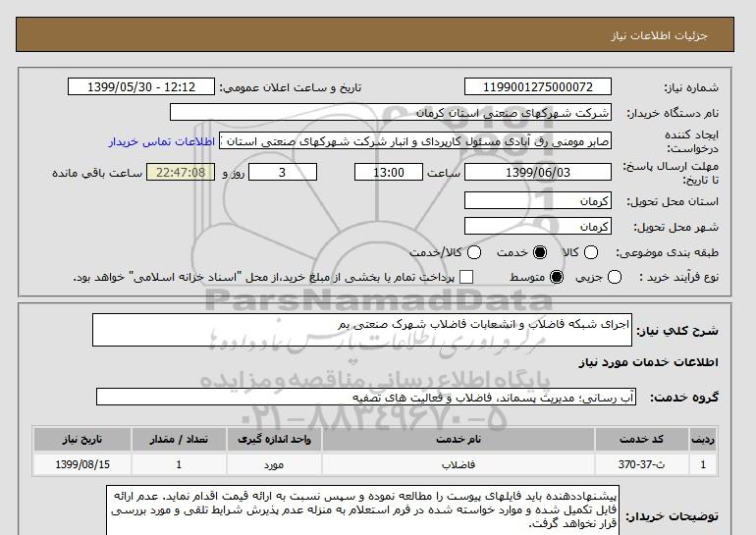The image size is (756, 535).
Task: Click the ردیف column header
Action: (x=702, y=439)
